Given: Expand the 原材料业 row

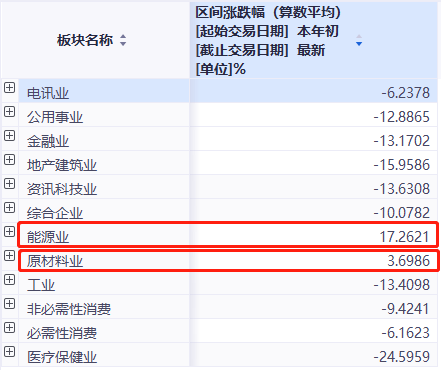Looking at the screenshot, I should [9, 256].
